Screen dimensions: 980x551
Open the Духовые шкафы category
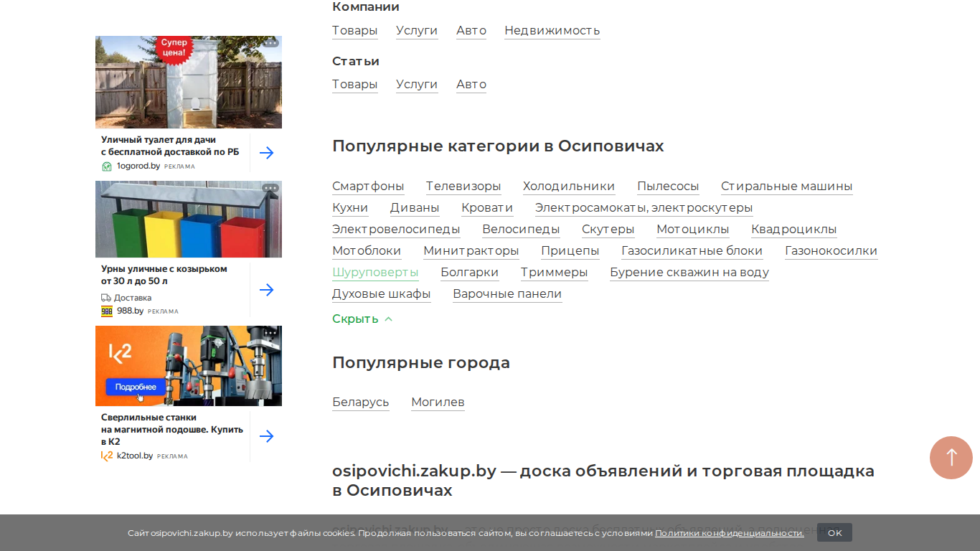click(x=381, y=293)
